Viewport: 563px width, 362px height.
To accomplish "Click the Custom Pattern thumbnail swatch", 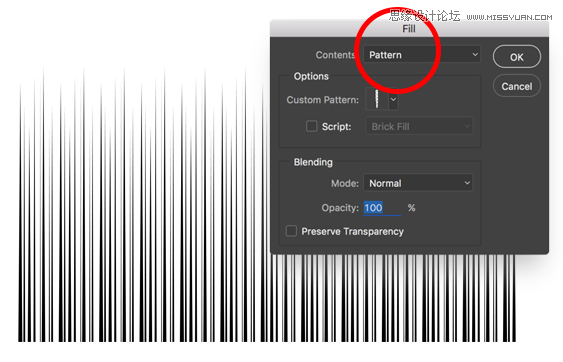I will pyautogui.click(x=377, y=99).
